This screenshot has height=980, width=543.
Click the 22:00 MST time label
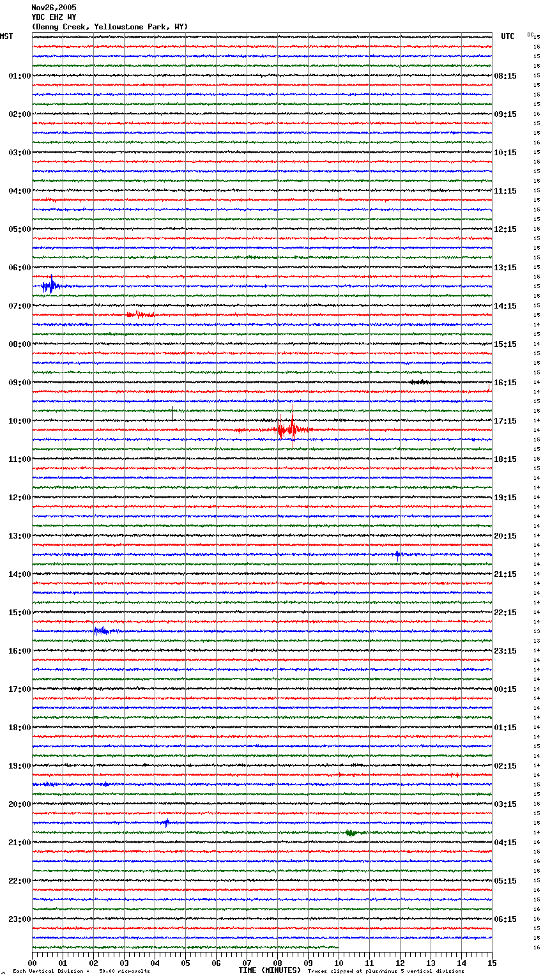[x=19, y=881]
